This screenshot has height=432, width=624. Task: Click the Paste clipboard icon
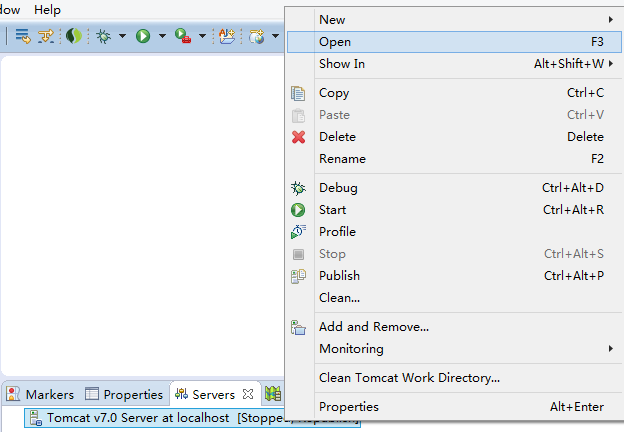pyautogui.click(x=298, y=115)
